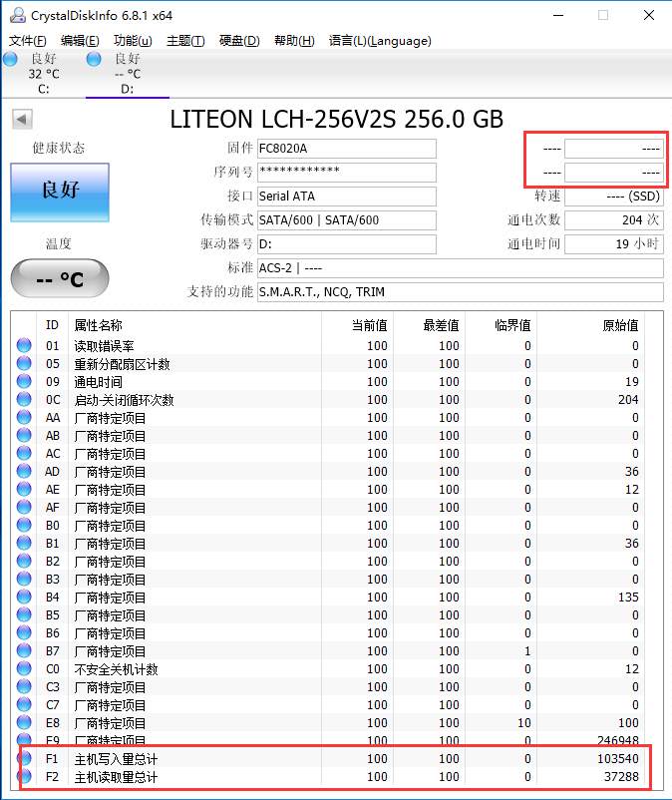
Task: Open the 语言(L)(Language) menu
Action: click(380, 41)
